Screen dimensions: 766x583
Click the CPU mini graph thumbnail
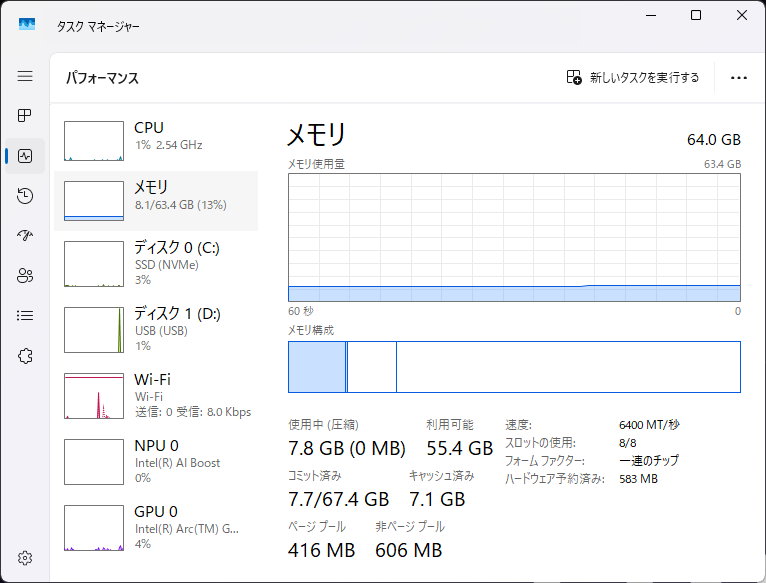94,141
